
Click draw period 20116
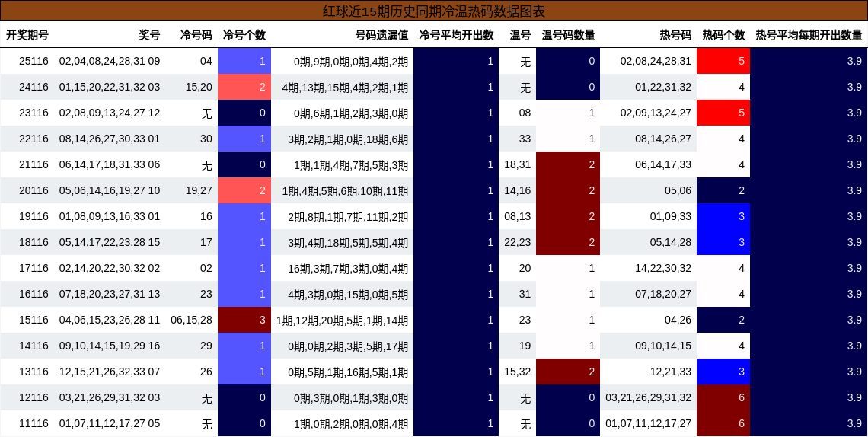[x=34, y=191]
